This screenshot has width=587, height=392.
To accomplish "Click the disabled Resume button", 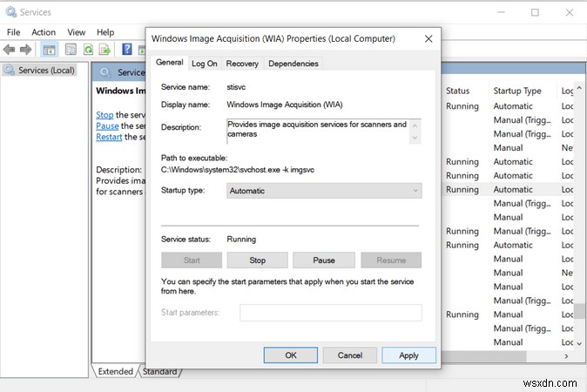I will [391, 260].
